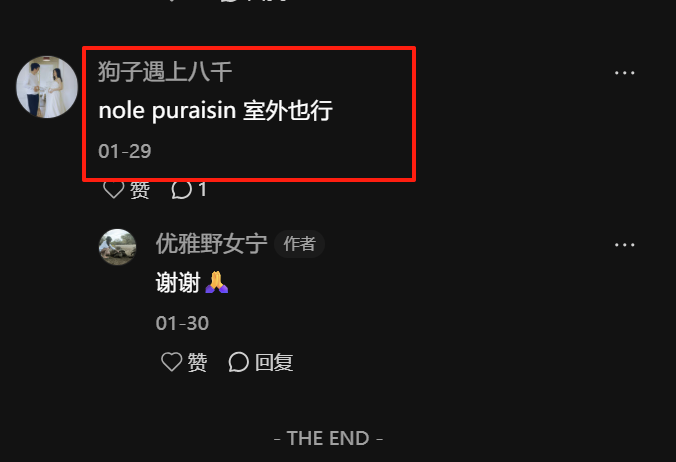The width and height of the screenshot is (676, 462).
Task: Open replies bubble showing 1 reply
Action: (189, 190)
